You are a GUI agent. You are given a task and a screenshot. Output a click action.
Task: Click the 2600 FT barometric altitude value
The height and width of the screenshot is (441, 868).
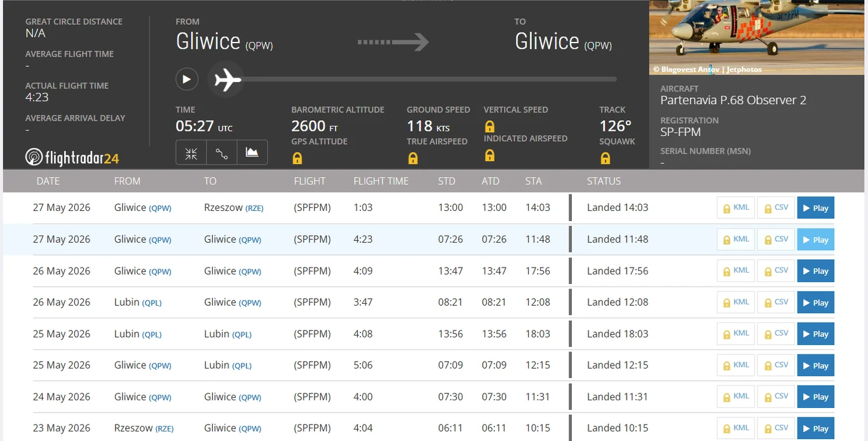[x=315, y=126]
